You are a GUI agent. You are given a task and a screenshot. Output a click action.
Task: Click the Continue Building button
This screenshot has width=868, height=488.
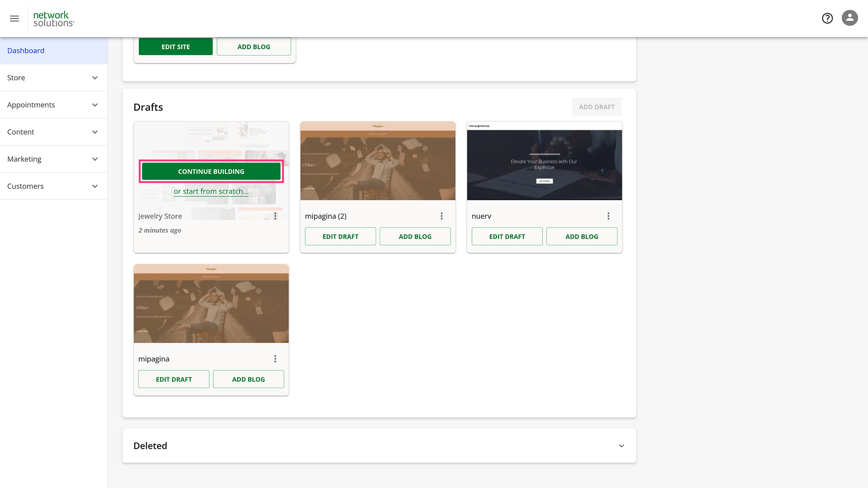click(x=211, y=172)
